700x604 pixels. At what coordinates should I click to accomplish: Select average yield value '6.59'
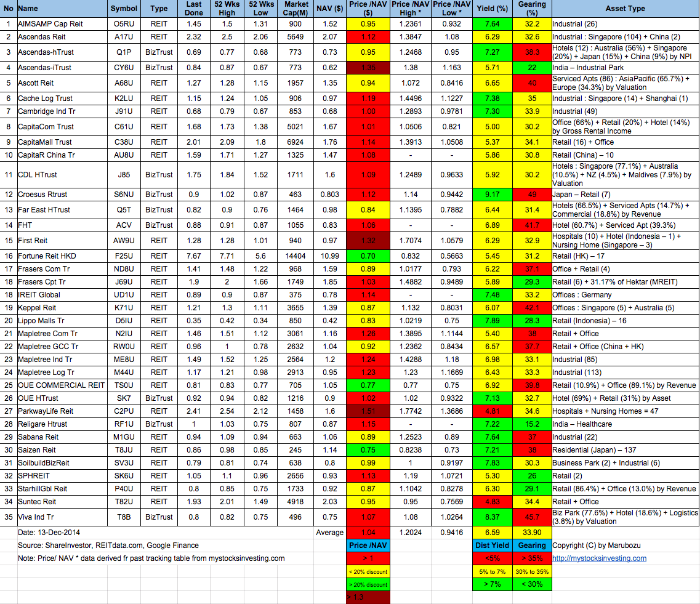coord(493,533)
